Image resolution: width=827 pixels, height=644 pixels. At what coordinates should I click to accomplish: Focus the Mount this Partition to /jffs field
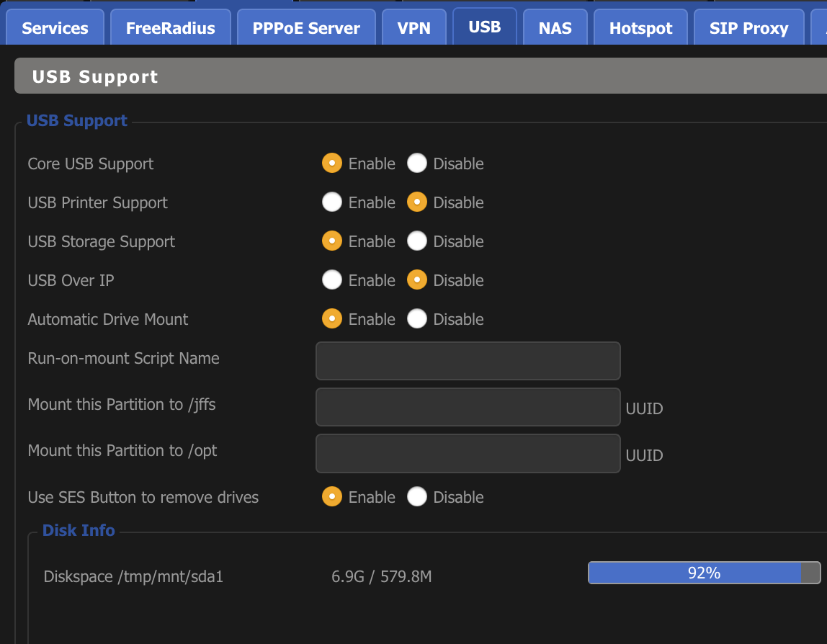coord(468,407)
